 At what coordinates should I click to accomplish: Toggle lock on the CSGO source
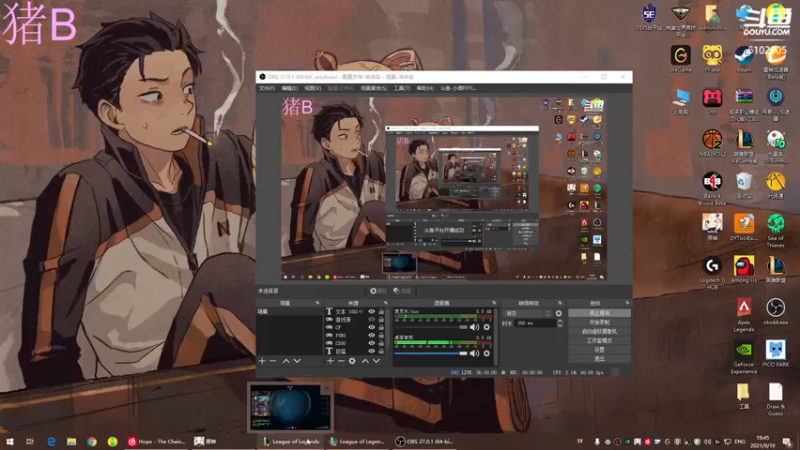click(381, 343)
